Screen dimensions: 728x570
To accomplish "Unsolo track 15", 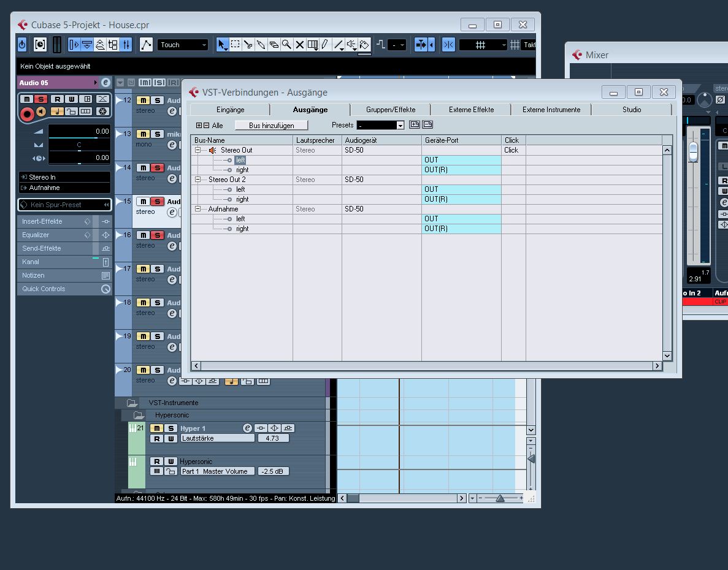I will [158, 202].
